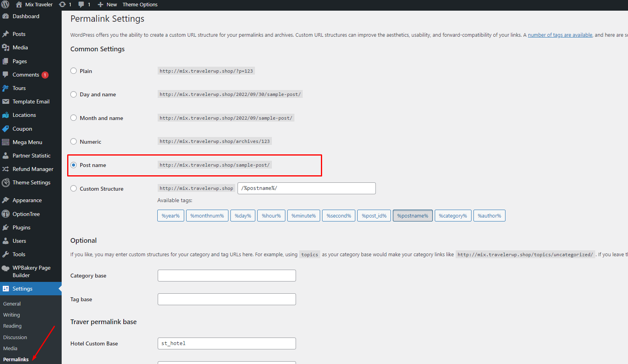
Task: Insert the %post_id% tag button
Action: (374, 216)
